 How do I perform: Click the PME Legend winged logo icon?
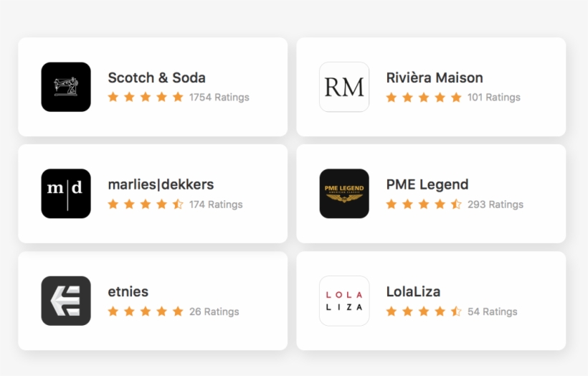tap(344, 194)
